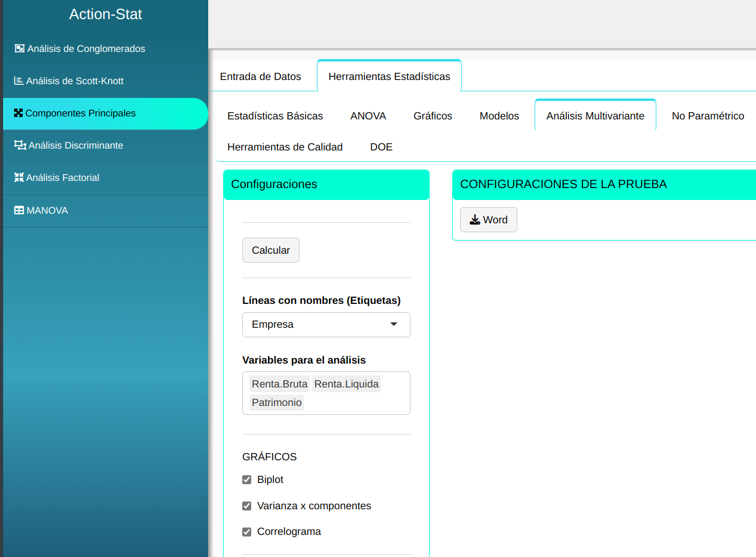Click the Análisis de Conglomerados sidebar icon

click(19, 49)
